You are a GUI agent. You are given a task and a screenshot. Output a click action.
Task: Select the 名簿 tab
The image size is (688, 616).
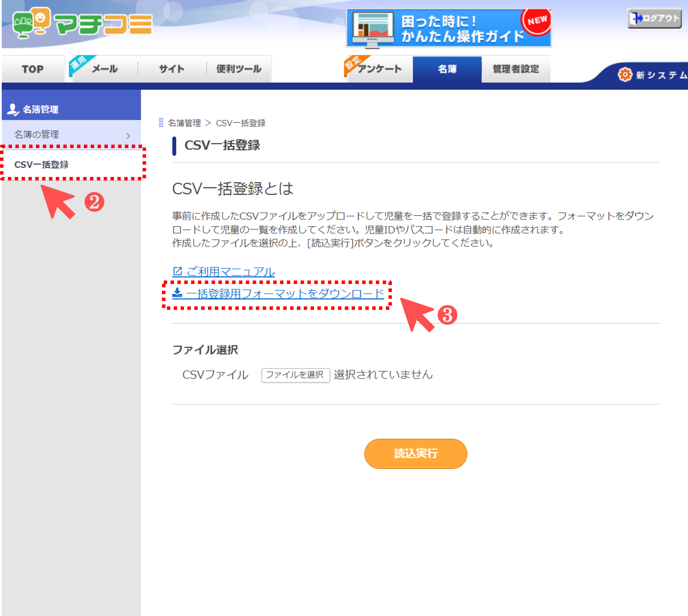[x=447, y=69]
